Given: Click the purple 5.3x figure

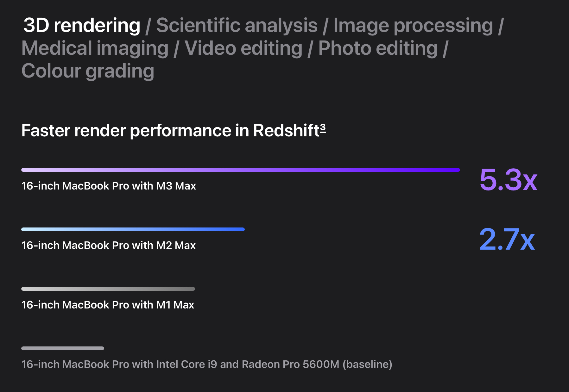Looking at the screenshot, I should tap(508, 180).
